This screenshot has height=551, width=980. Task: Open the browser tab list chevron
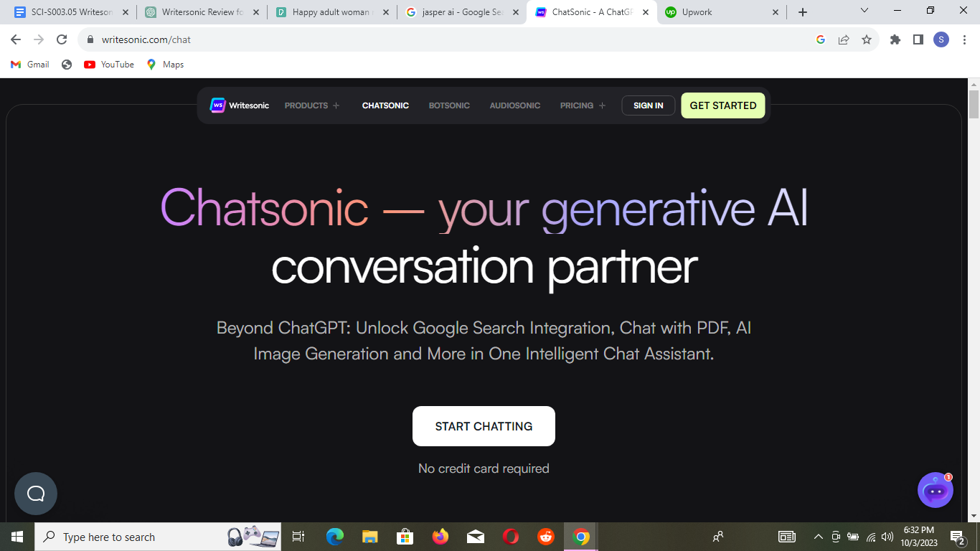[x=864, y=11]
